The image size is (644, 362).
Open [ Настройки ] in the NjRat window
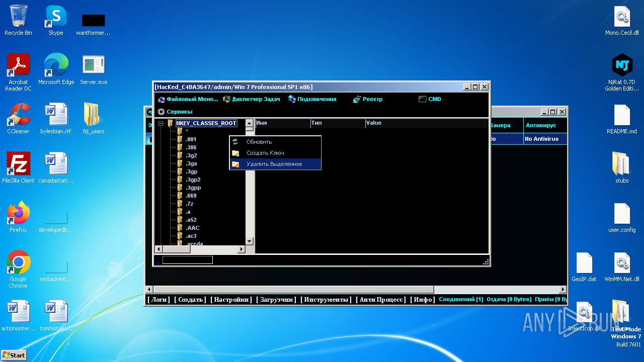(x=231, y=300)
